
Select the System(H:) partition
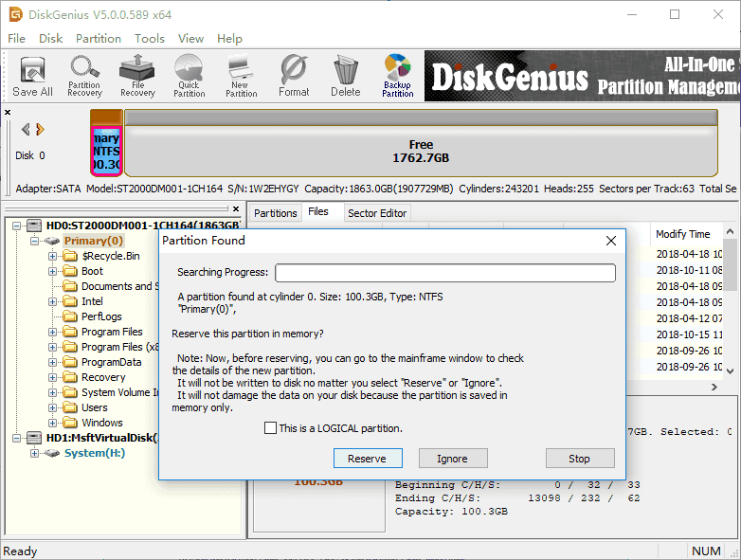pyautogui.click(x=95, y=453)
